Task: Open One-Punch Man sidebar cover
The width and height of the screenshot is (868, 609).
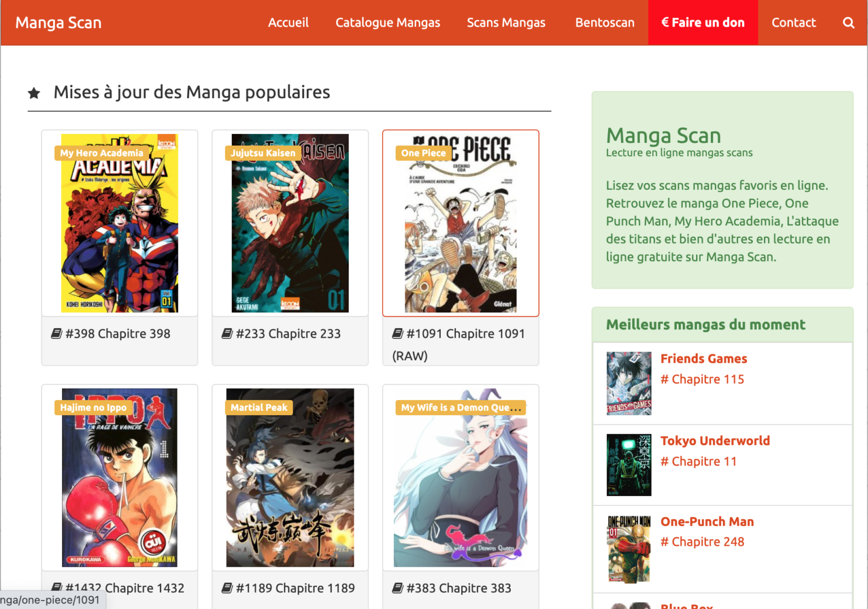Action: pos(629,549)
